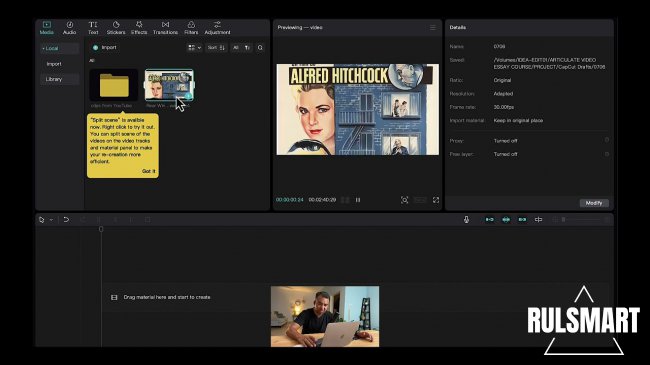Open the Transitions tab
Viewport: 650px width, 365px height.
[x=165, y=28]
